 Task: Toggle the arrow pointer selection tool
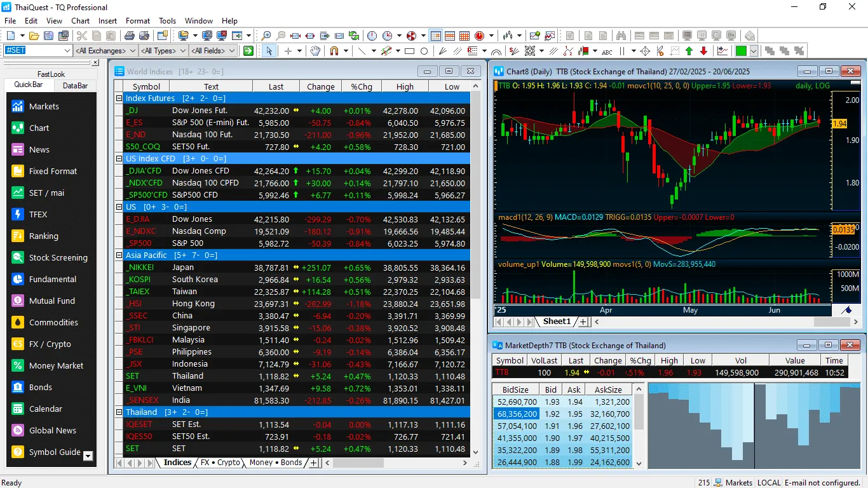point(269,51)
